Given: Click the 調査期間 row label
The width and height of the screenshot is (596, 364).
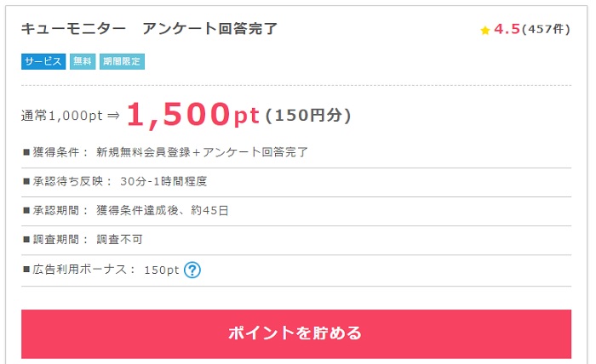Looking at the screenshot, I should pyautogui.click(x=60, y=240).
